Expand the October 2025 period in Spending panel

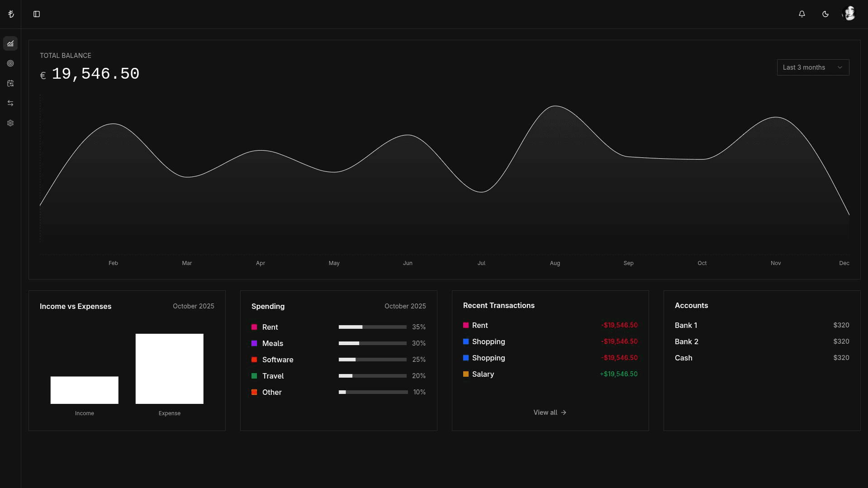(x=405, y=306)
